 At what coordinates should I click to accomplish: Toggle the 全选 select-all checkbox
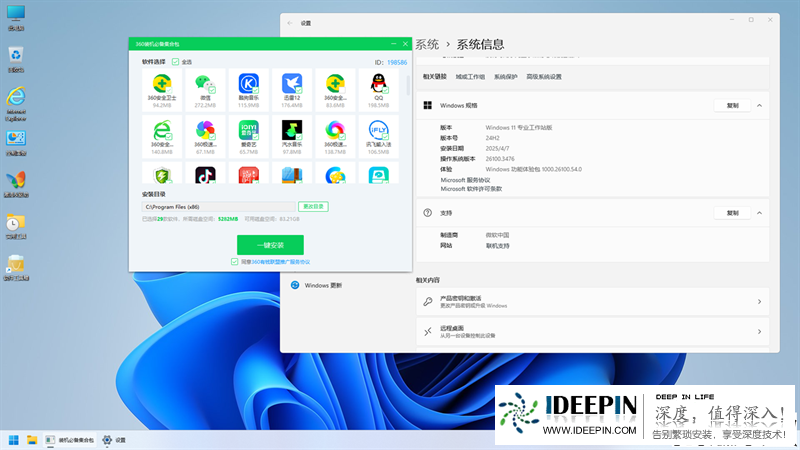[176, 62]
